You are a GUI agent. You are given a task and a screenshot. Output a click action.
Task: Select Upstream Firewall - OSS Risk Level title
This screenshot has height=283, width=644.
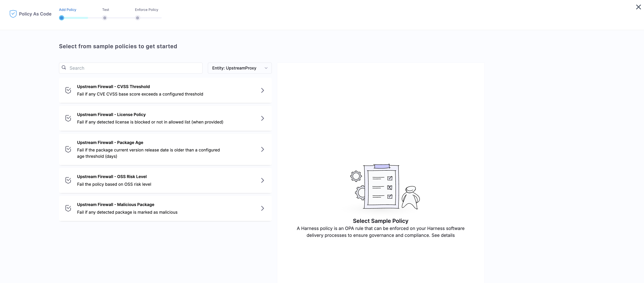pos(112,177)
